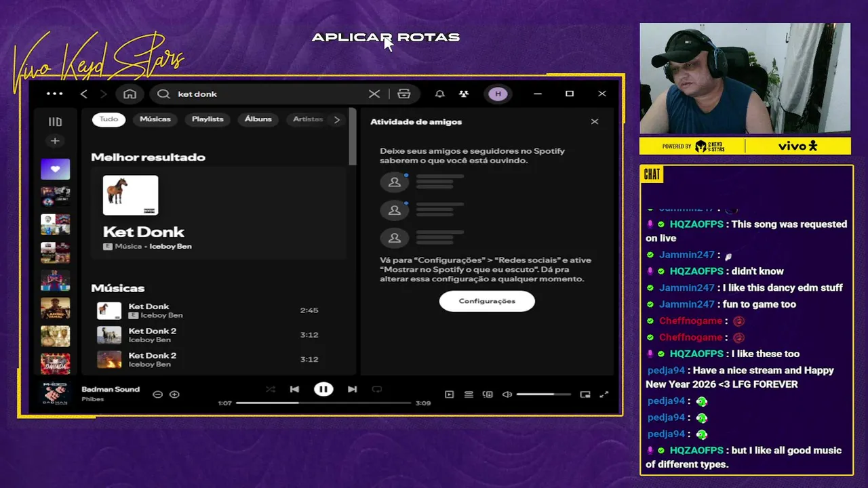
Task: Open the Liked Songs heart tile
Action: (55, 169)
